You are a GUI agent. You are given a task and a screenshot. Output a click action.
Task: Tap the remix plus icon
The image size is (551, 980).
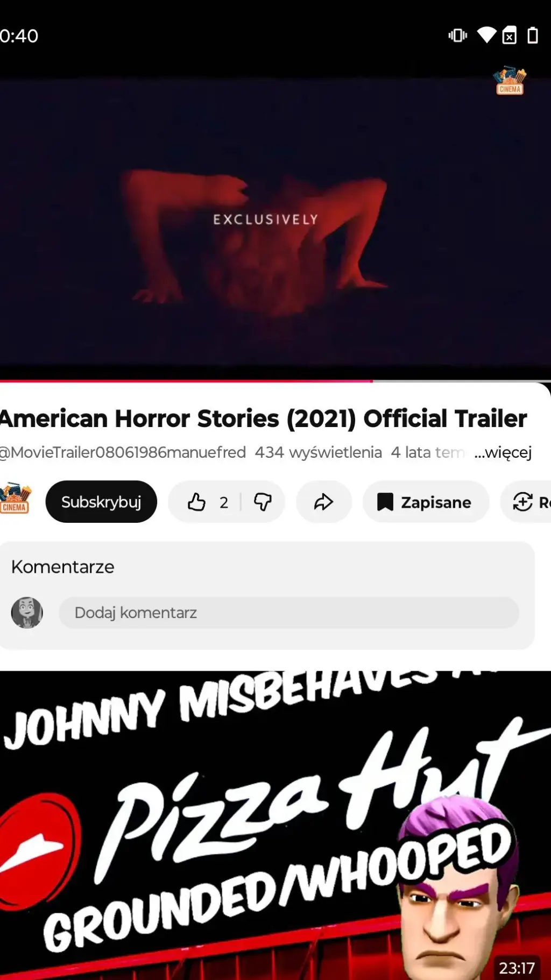pos(522,502)
